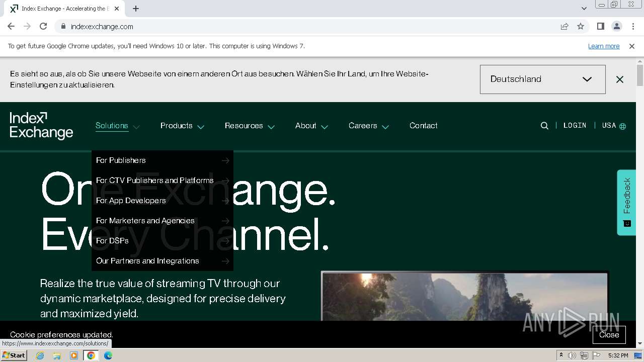Open site search magnifier icon
This screenshot has height=362, width=644.
point(544,126)
